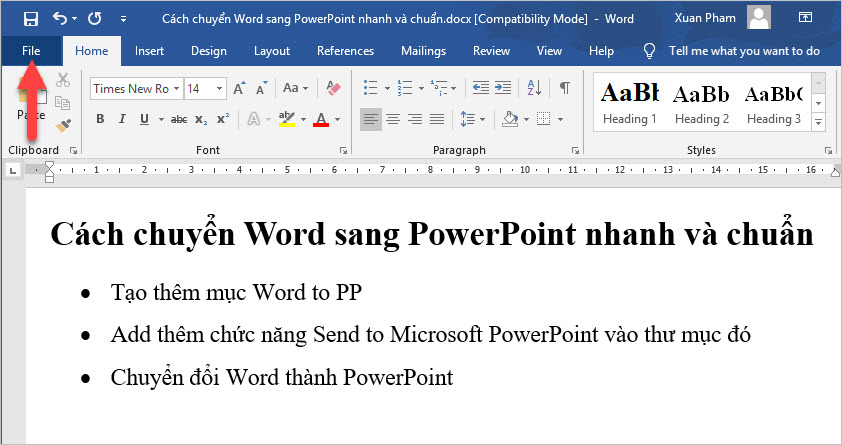The image size is (842, 445).
Task: Align text right
Action: pos(415,119)
